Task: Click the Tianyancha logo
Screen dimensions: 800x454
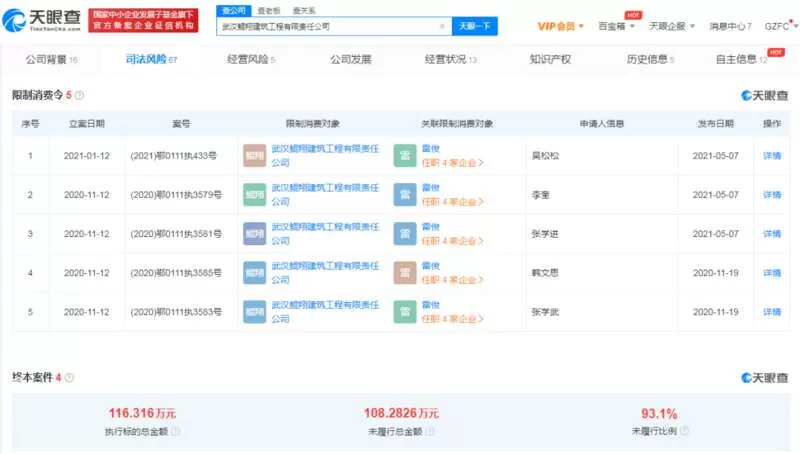Action: pyautogui.click(x=42, y=19)
